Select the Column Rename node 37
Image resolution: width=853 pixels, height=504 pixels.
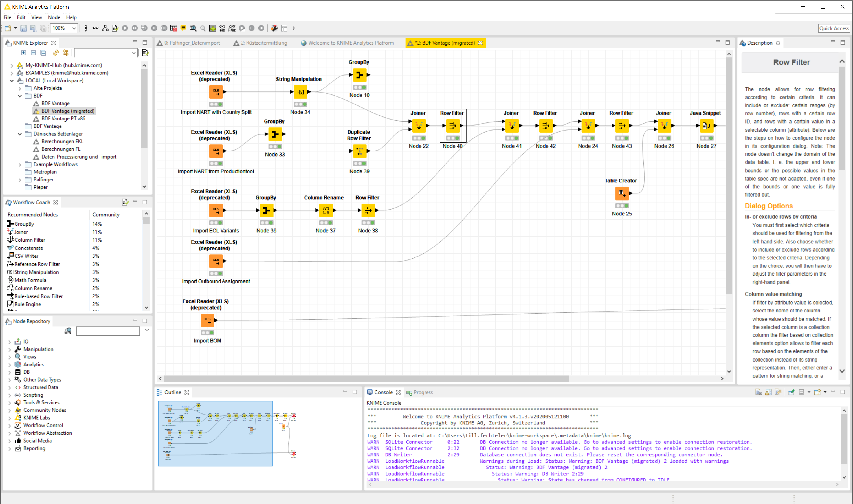coord(326,211)
